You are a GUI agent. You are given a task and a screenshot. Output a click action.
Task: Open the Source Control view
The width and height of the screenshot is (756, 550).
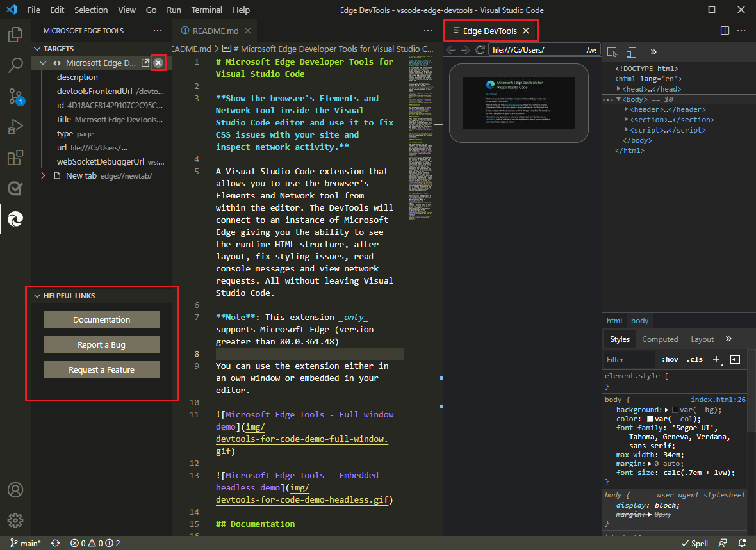point(15,96)
